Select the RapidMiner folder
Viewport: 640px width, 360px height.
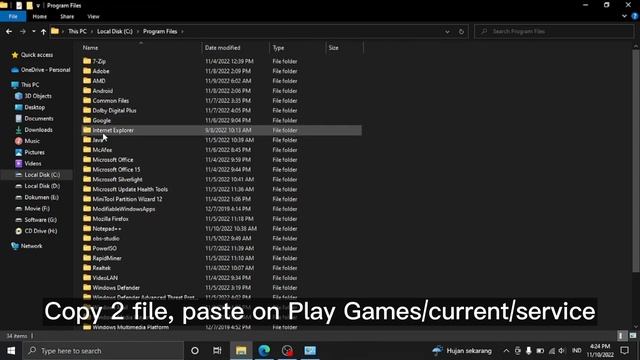[107, 258]
